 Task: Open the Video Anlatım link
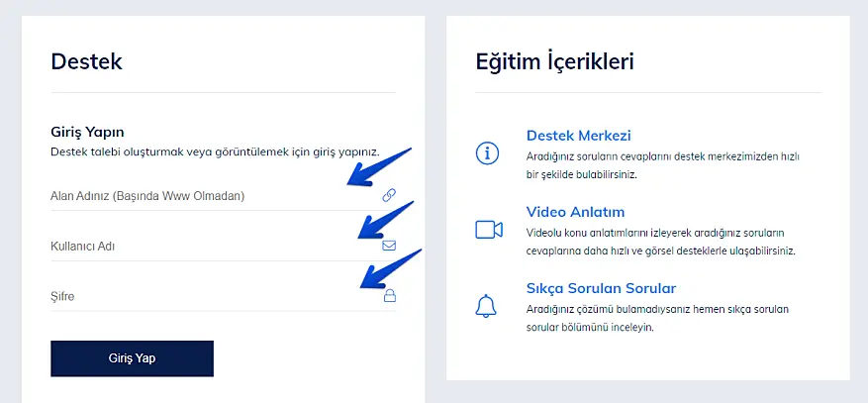coord(575,212)
